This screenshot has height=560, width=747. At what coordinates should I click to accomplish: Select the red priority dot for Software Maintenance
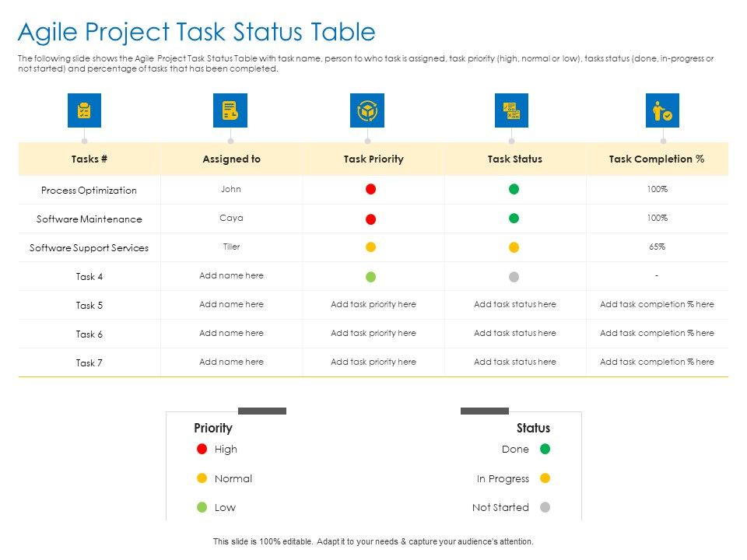tap(370, 219)
